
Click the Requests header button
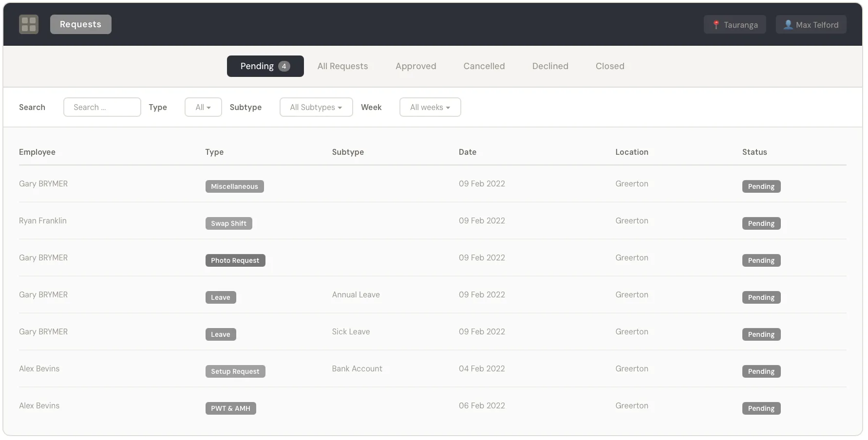pos(80,24)
